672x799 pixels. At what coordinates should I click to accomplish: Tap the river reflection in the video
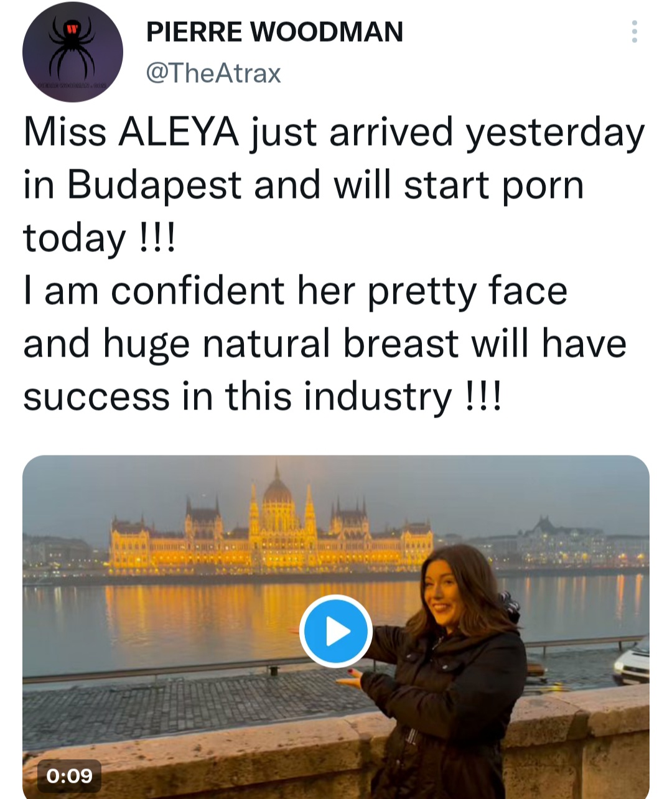pos(187,616)
